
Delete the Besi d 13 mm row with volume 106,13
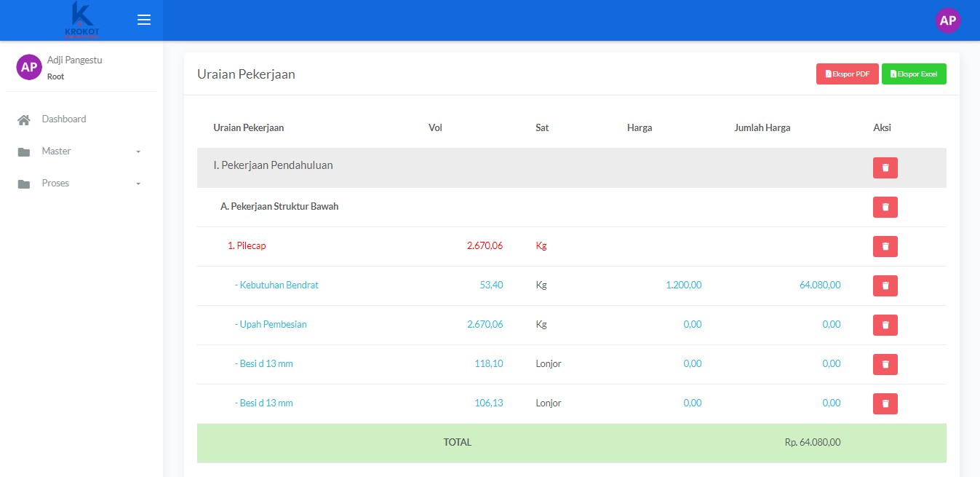[x=885, y=403]
